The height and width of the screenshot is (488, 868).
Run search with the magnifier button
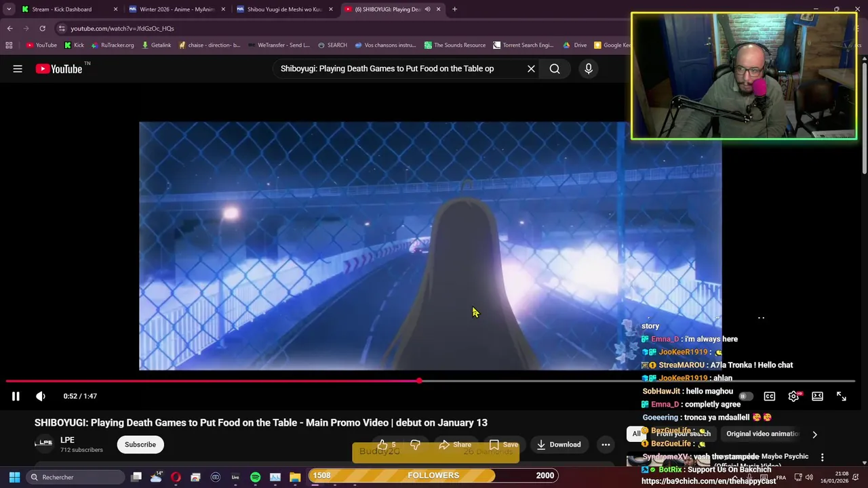[x=555, y=68]
